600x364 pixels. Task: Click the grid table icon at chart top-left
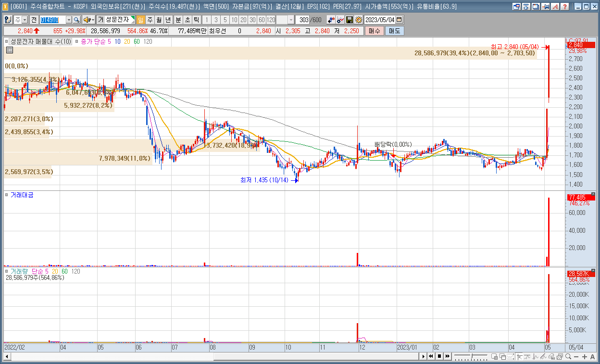9,50
